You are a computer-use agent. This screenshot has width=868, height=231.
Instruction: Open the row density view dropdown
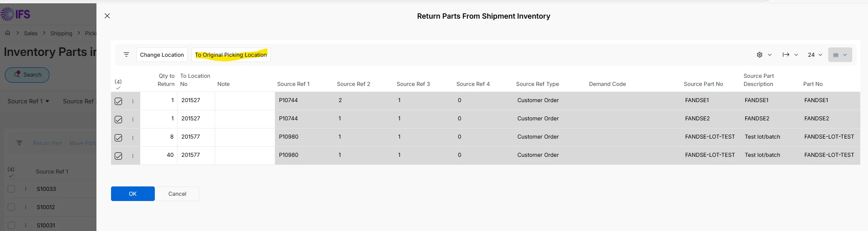[x=840, y=55]
